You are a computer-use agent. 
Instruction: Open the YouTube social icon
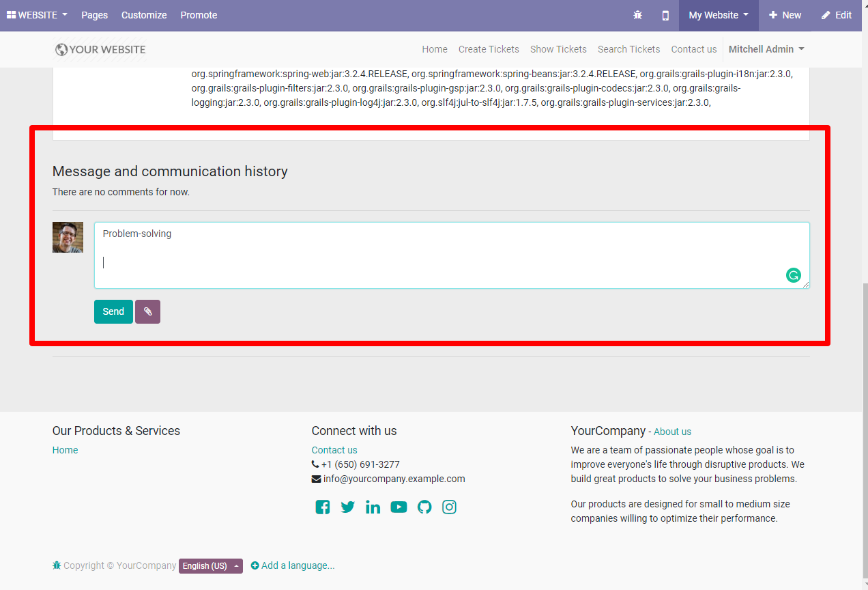399,507
